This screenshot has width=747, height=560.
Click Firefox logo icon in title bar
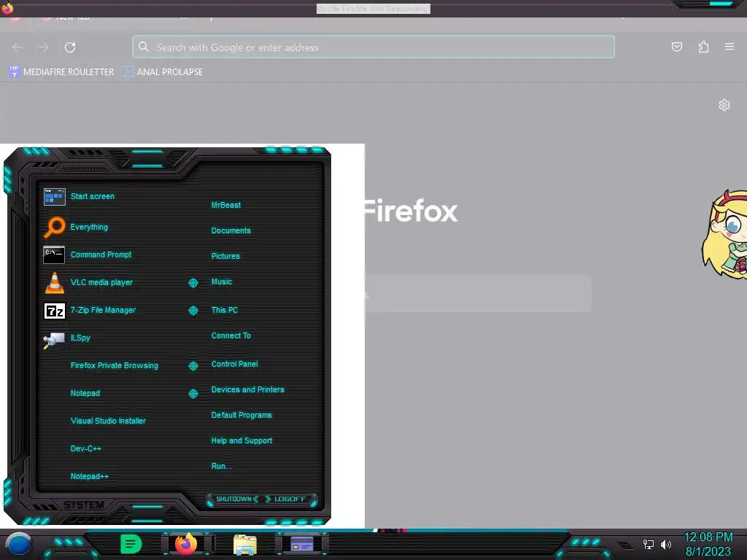(7, 7)
